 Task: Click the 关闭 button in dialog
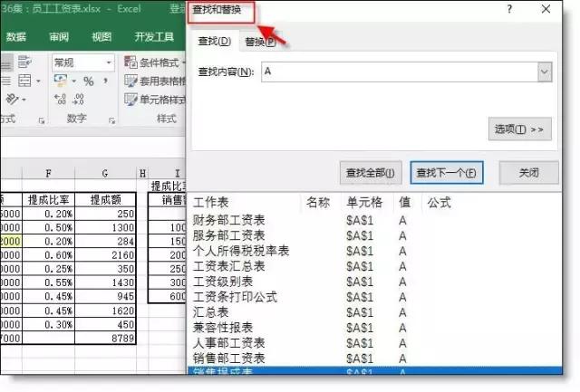(529, 173)
